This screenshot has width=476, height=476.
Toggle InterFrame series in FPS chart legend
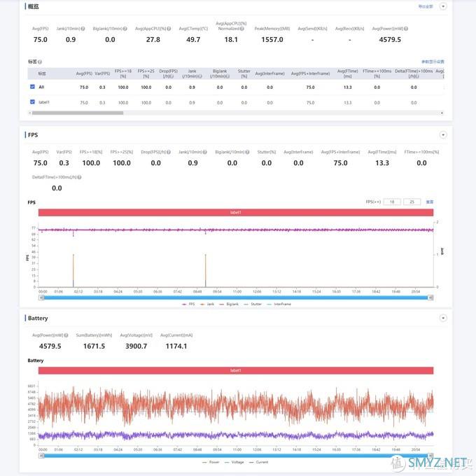point(279,304)
